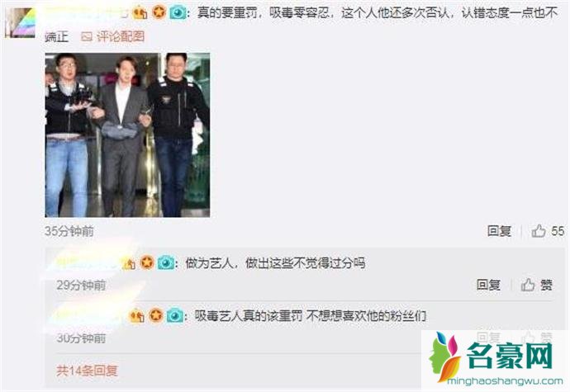Click thumbs-up icon on the 29分钟前 reply
570x392 pixels.
528,285
